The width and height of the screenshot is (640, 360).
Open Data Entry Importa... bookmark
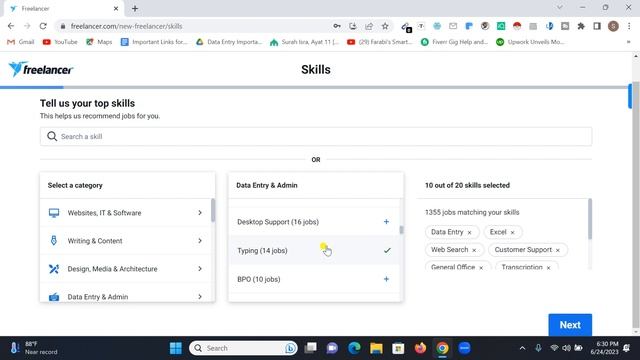pyautogui.click(x=229, y=42)
